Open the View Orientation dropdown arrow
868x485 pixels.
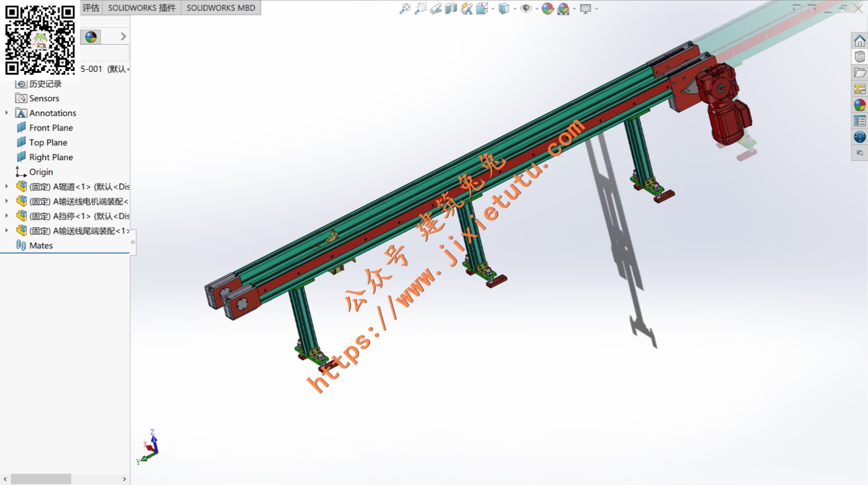[493, 9]
